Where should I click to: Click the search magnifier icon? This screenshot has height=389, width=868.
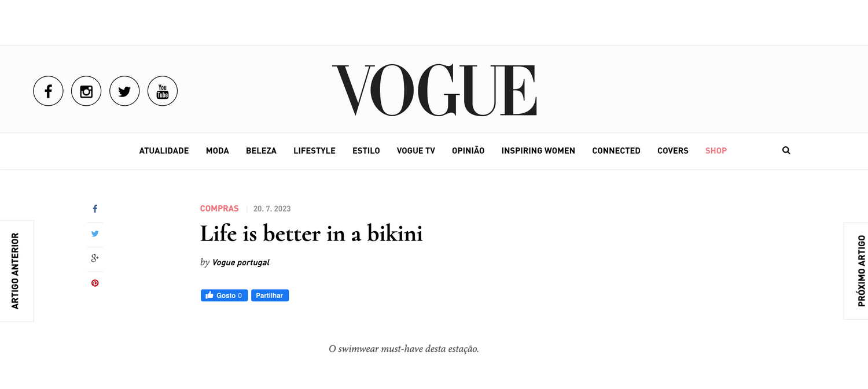pos(786,150)
